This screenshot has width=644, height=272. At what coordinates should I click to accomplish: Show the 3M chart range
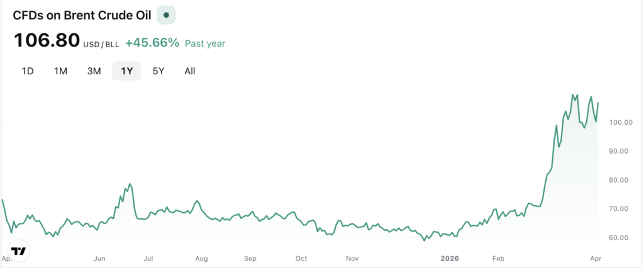(x=94, y=71)
